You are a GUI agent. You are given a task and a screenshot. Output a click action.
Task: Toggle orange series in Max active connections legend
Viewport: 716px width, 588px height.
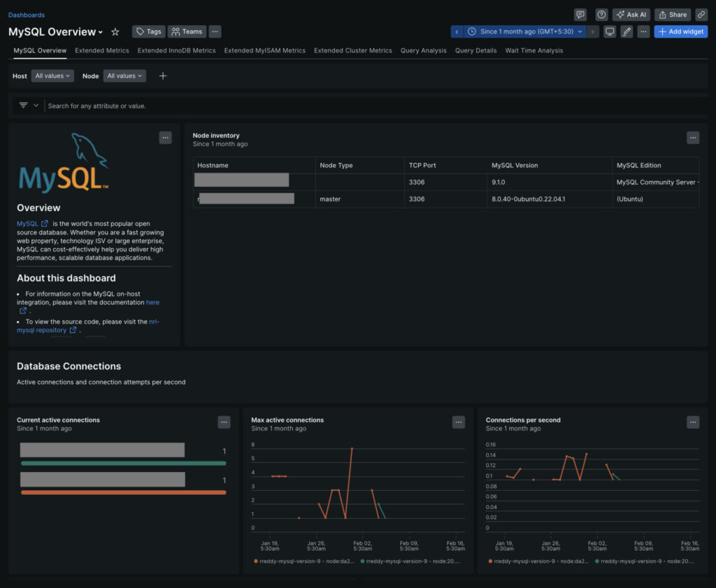305,561
